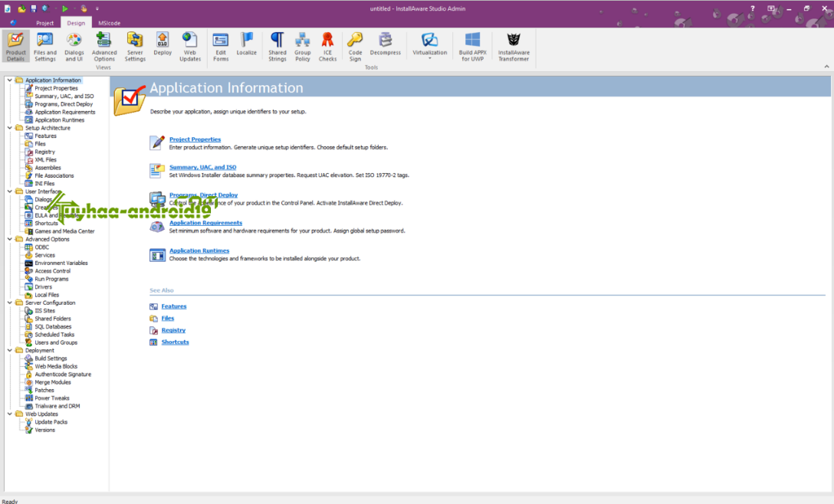Switch to the MSIcode ribbon tab
The height and width of the screenshot is (504, 834).
(x=109, y=23)
